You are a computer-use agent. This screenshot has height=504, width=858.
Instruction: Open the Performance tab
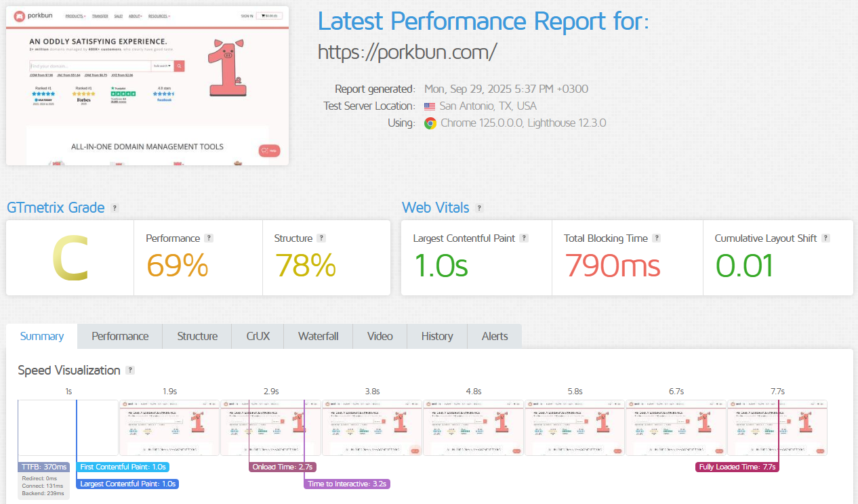(120, 336)
